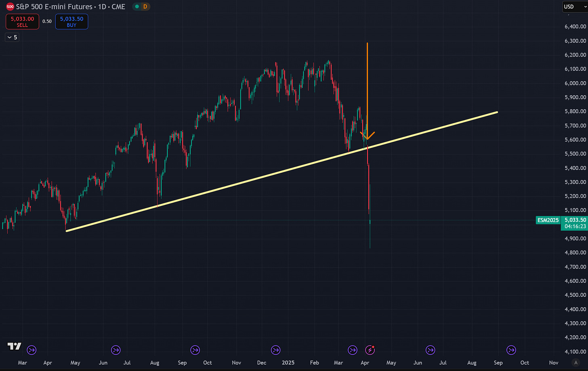Click the 6,000.00 price axis label
Screen dimensions: 588x371
575,83
